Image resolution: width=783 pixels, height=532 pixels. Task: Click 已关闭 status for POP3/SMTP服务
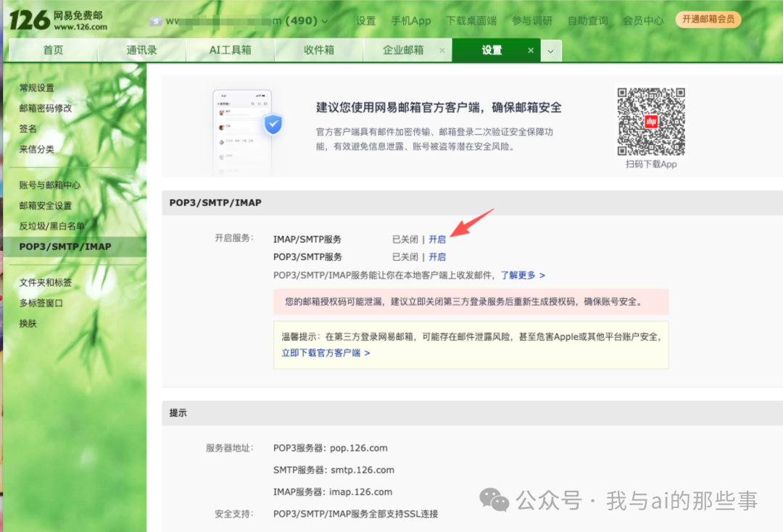point(405,257)
